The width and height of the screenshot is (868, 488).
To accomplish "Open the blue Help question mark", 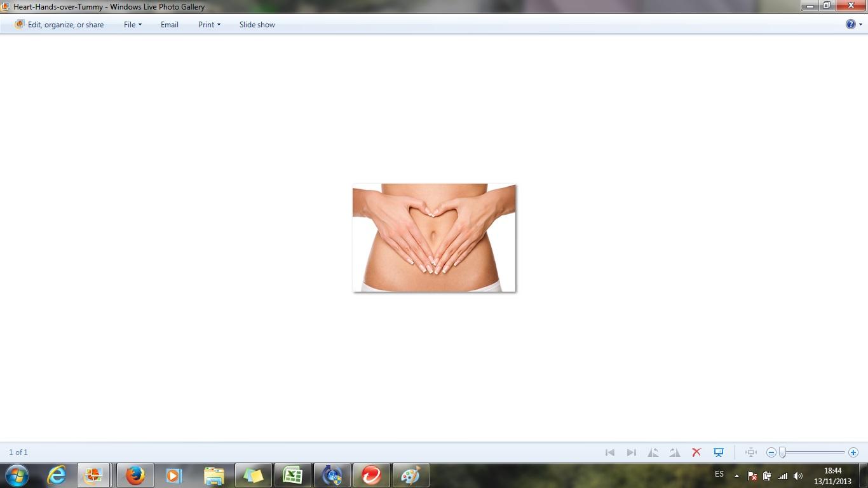I will pos(850,24).
